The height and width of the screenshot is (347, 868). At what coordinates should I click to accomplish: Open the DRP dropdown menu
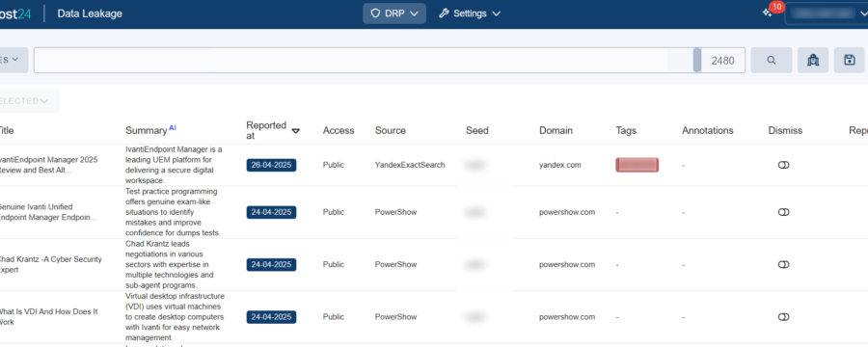[x=394, y=13]
